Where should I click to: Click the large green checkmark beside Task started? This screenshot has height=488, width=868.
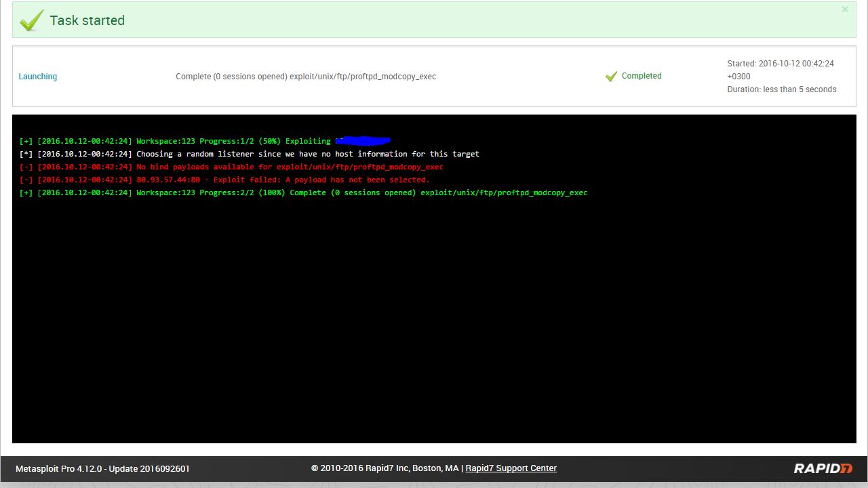[31, 20]
